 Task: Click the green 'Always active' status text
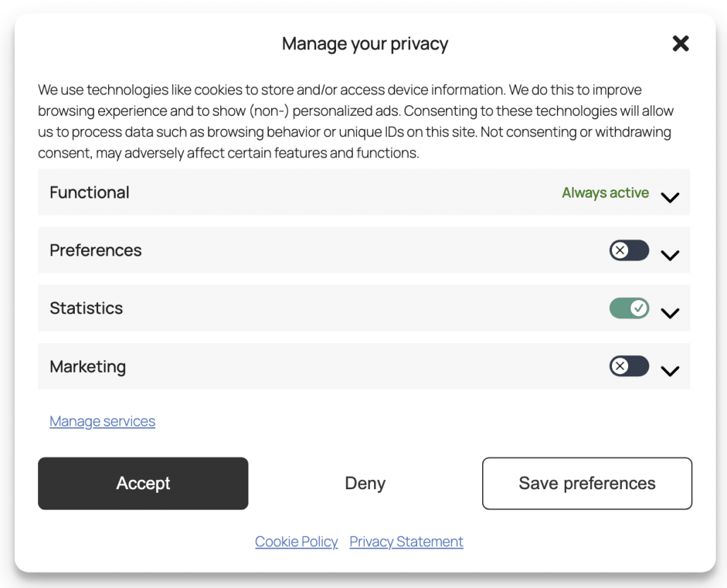click(x=605, y=193)
